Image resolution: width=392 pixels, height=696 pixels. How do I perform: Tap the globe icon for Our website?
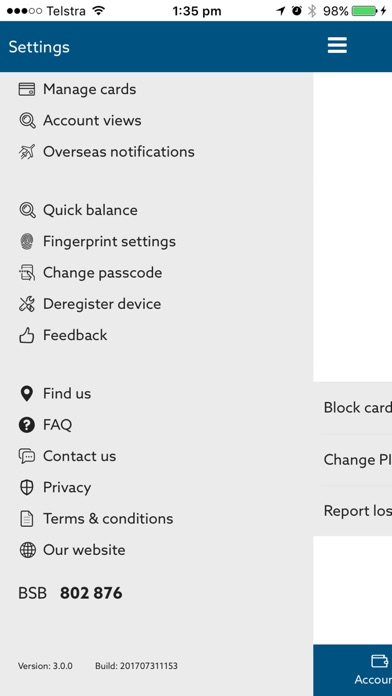point(27,550)
